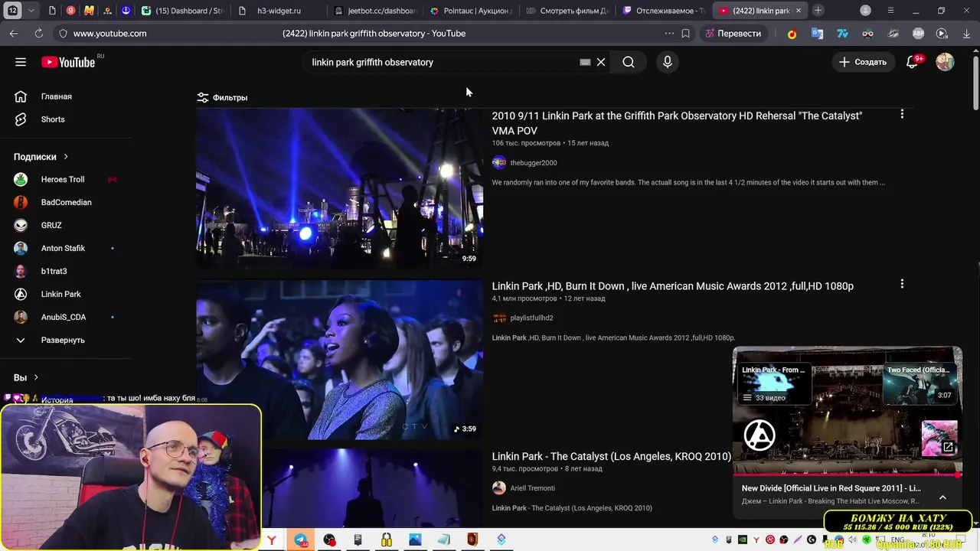Open the Фильтры search filters
980x551 pixels.
coord(222,97)
